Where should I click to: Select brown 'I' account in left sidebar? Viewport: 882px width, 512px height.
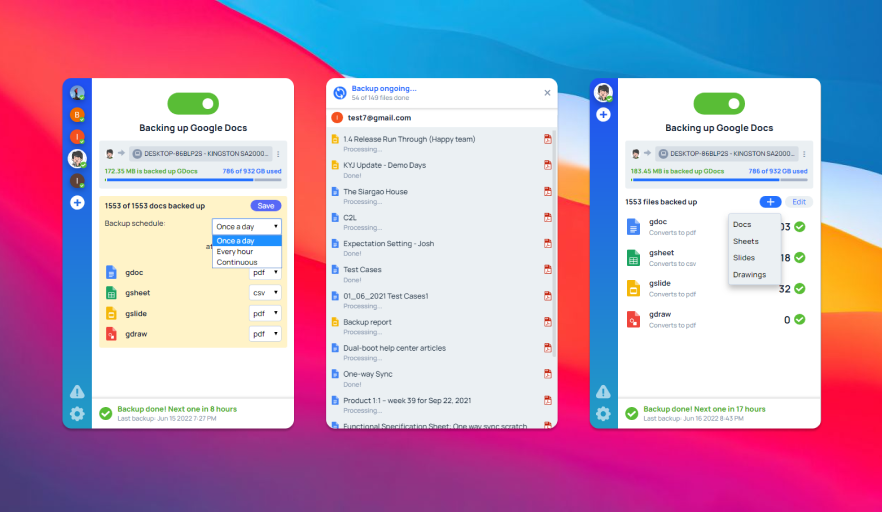[x=77, y=181]
